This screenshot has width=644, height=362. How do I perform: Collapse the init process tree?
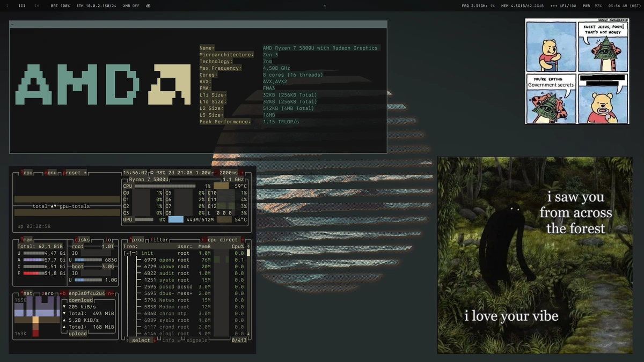pyautogui.click(x=128, y=253)
